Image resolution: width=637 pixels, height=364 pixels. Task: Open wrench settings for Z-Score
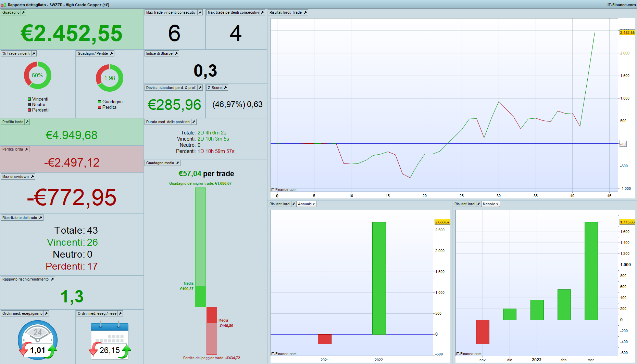coord(225,88)
